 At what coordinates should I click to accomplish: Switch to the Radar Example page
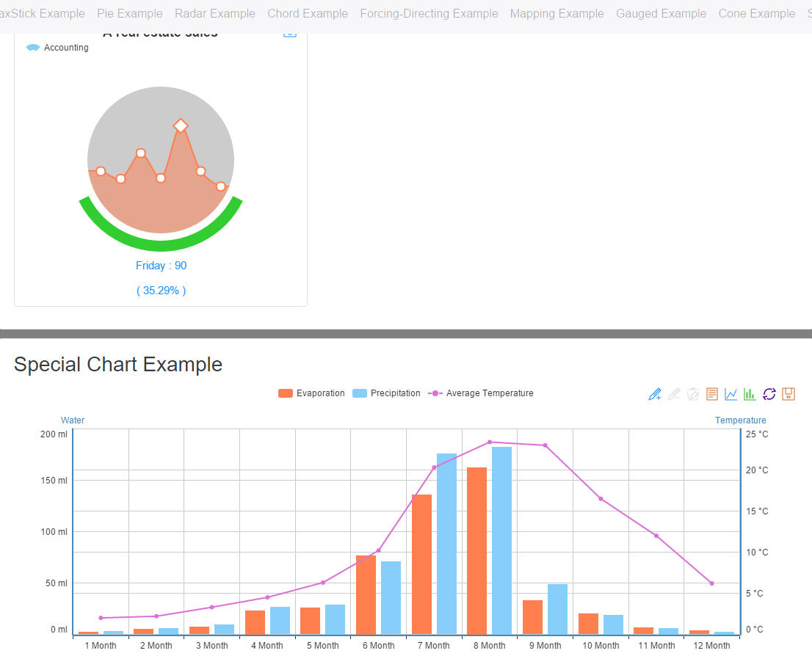pyautogui.click(x=214, y=13)
